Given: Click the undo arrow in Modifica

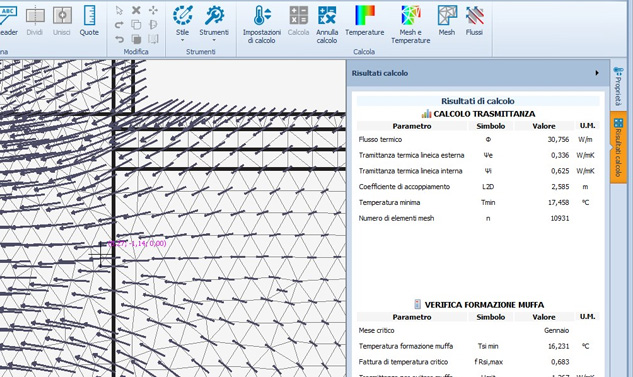Looking at the screenshot, I should 119,39.
